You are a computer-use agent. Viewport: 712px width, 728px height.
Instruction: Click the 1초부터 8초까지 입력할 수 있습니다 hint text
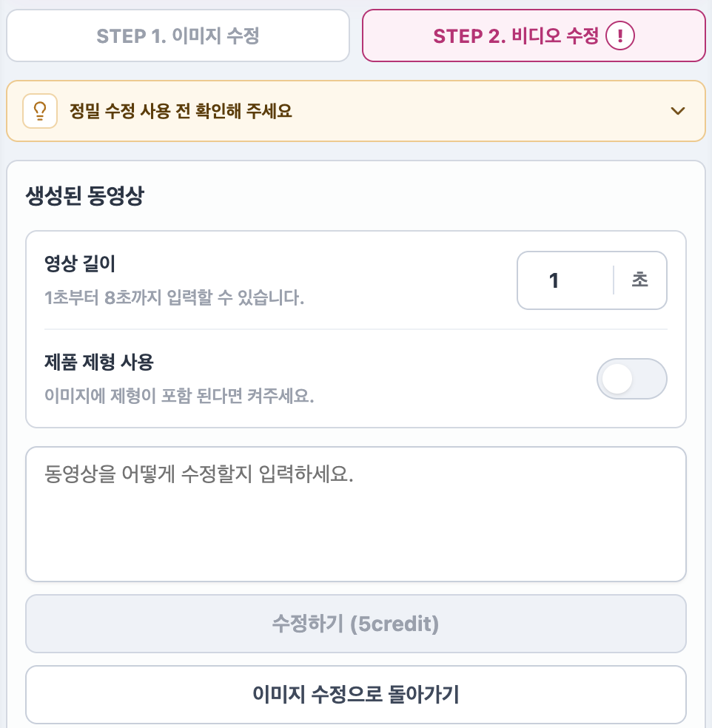tap(174, 297)
